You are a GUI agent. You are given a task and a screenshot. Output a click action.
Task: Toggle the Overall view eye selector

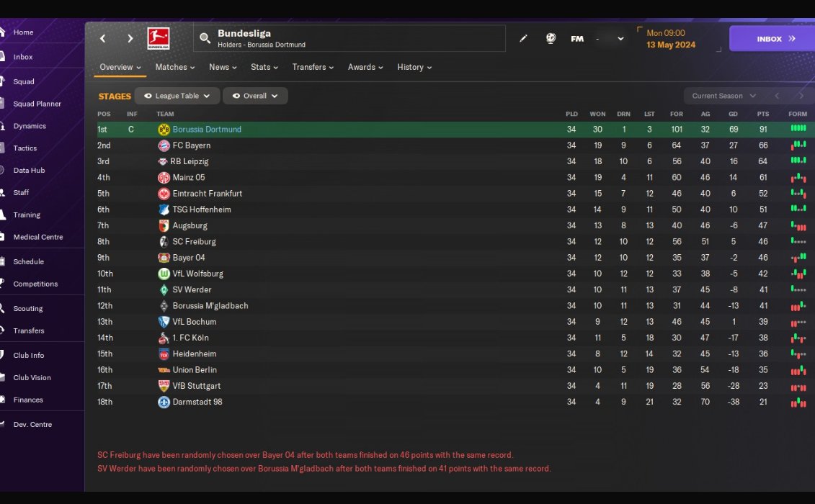click(254, 96)
